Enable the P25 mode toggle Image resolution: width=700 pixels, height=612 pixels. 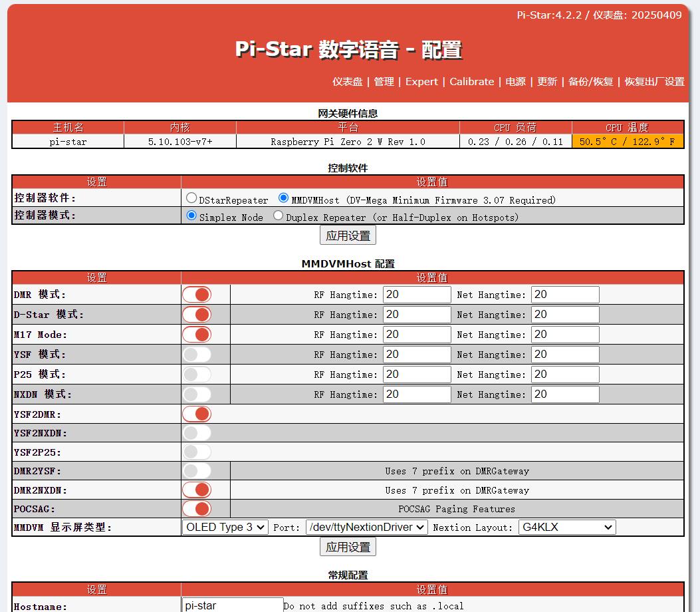tap(197, 375)
